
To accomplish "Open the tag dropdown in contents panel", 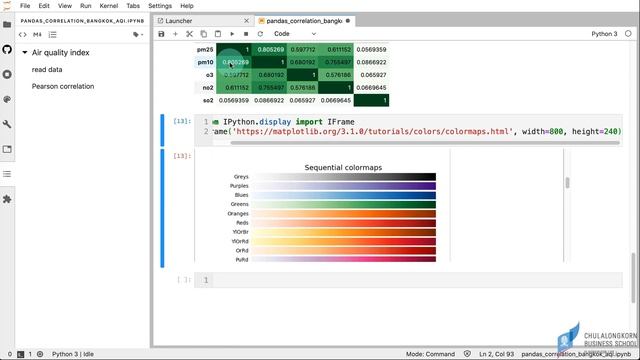I will coord(138,35).
